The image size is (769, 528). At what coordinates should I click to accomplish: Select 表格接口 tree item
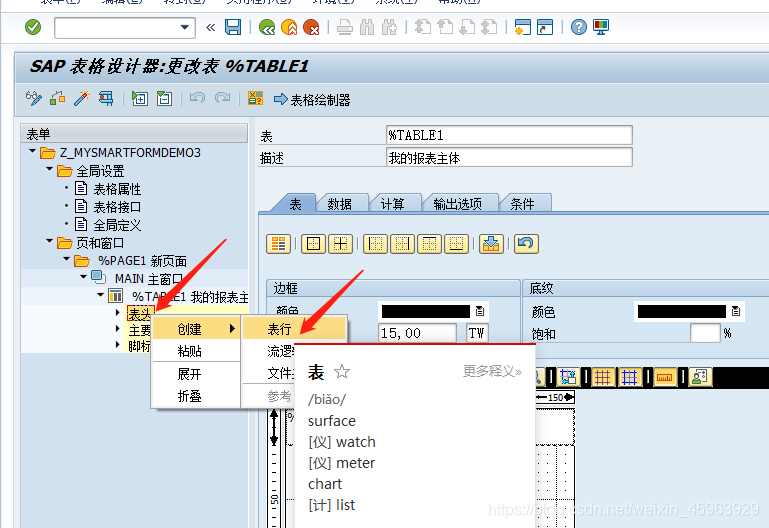(117, 207)
